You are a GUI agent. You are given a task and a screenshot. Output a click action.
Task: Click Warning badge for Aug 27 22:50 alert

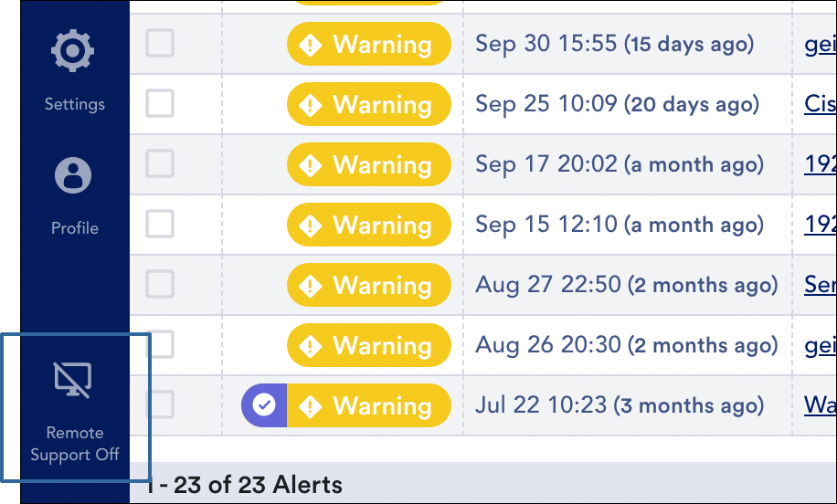tap(369, 285)
